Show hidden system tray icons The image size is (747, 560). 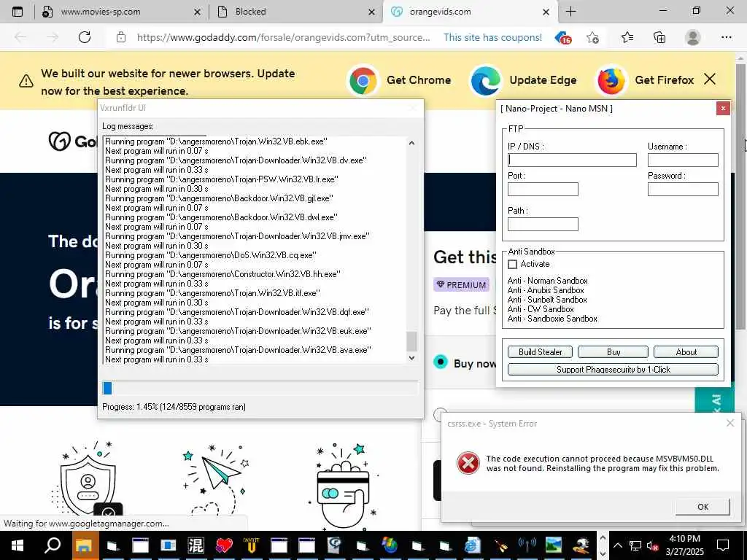[x=617, y=545]
